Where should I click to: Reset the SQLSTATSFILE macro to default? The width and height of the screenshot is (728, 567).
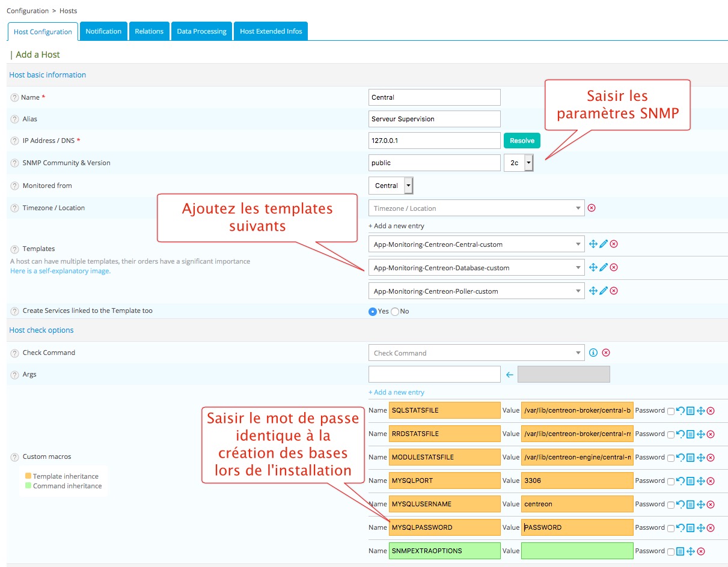click(x=680, y=410)
